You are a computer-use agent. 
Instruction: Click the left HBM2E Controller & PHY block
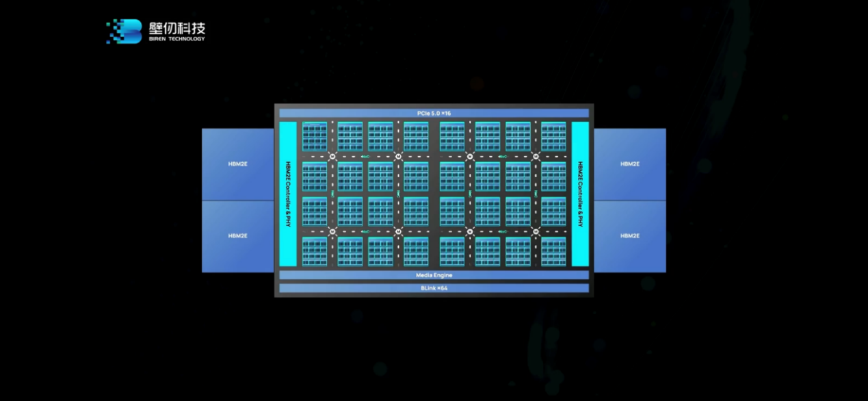[x=288, y=194]
